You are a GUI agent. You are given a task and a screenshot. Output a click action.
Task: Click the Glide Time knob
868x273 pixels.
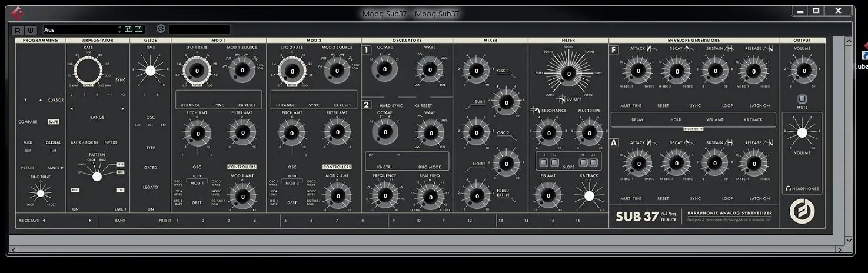pos(150,71)
